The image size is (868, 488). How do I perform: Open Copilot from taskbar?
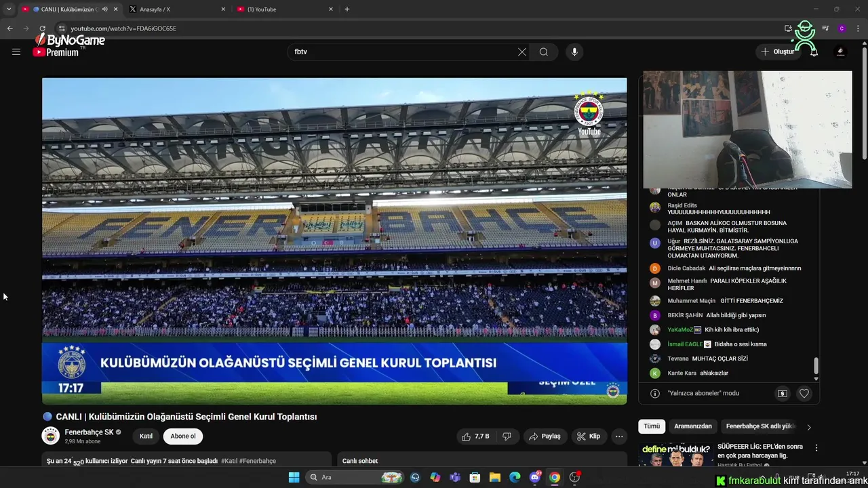[435, 477]
